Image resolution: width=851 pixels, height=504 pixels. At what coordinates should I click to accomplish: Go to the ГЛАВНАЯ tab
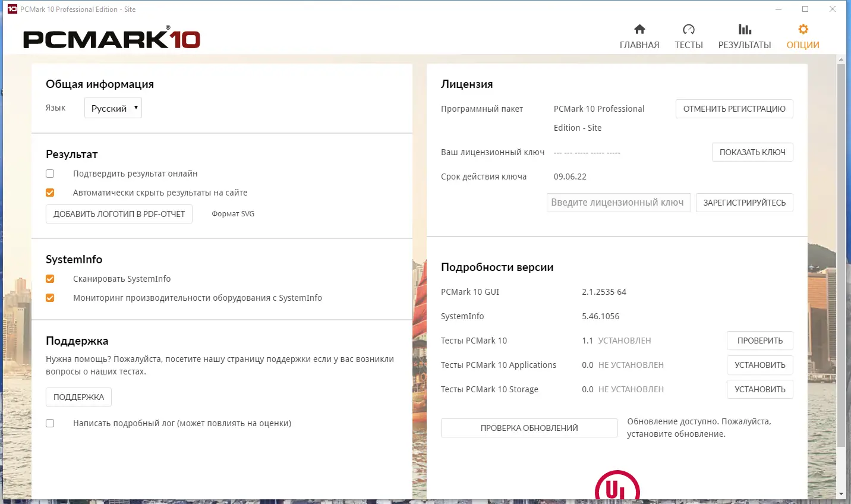[639, 45]
